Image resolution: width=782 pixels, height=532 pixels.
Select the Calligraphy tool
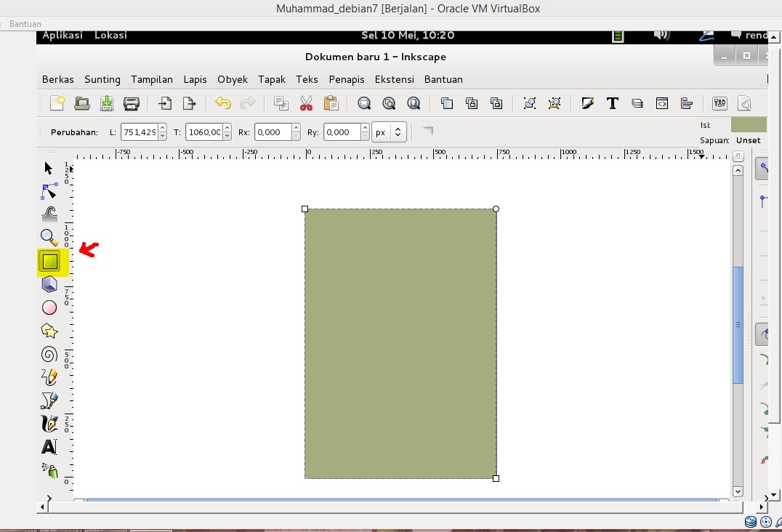[x=49, y=423]
